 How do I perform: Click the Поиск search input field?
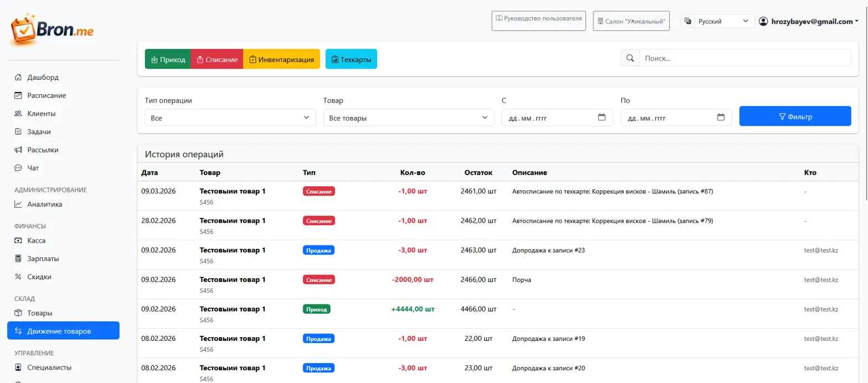(745, 58)
